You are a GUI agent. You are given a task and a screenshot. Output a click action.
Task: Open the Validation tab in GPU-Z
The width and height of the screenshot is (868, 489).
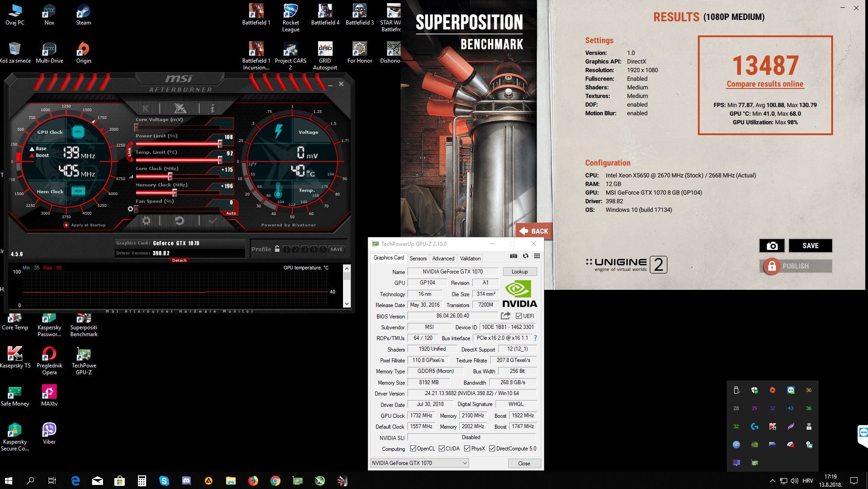tap(470, 259)
